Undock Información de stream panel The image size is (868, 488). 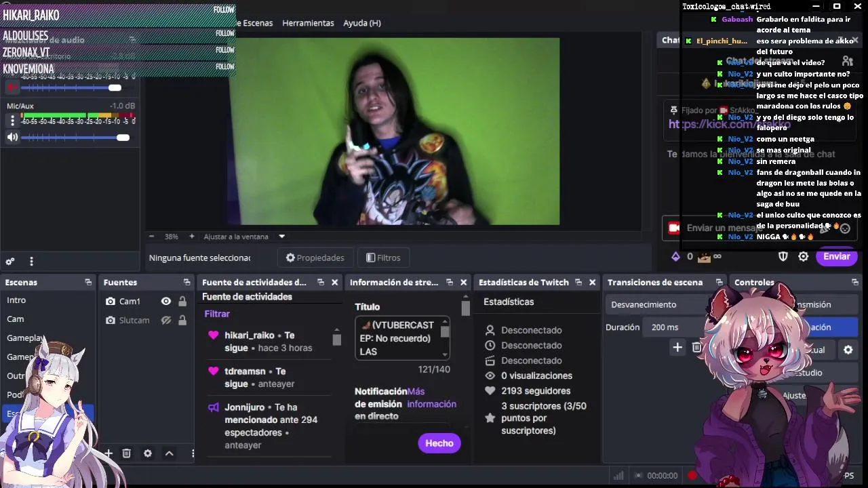click(449, 283)
